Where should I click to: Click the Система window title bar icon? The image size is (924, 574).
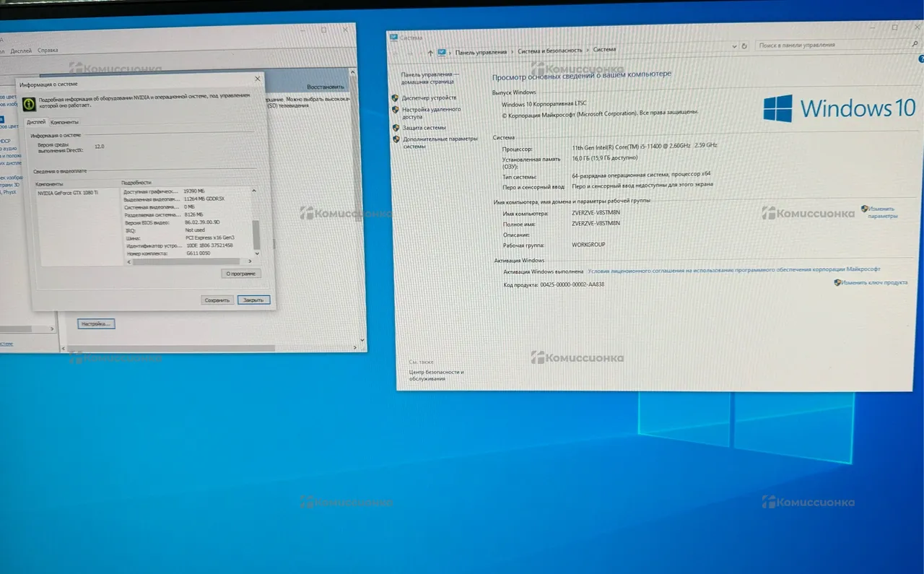393,37
